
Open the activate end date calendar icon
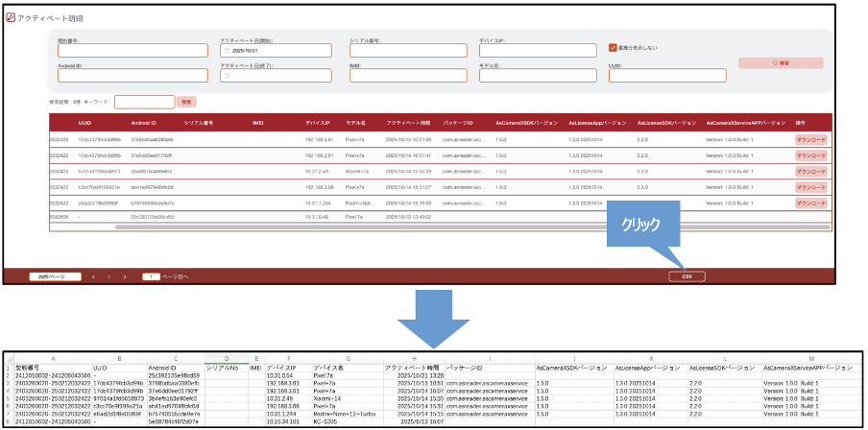[228, 76]
